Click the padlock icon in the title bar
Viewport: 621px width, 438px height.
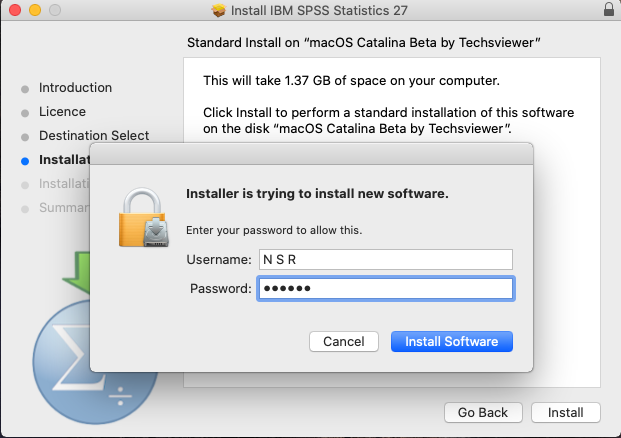pos(609,10)
